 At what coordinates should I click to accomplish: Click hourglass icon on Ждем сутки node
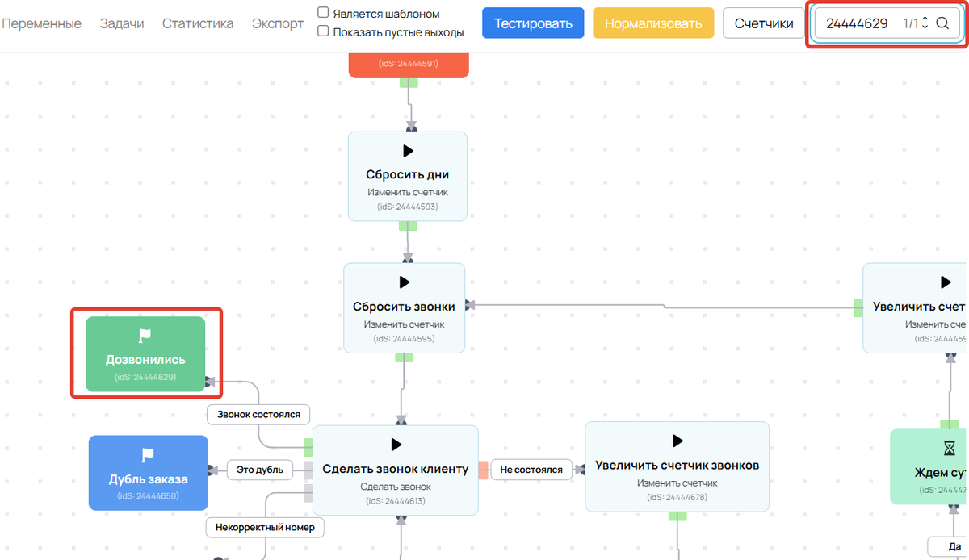(x=948, y=448)
